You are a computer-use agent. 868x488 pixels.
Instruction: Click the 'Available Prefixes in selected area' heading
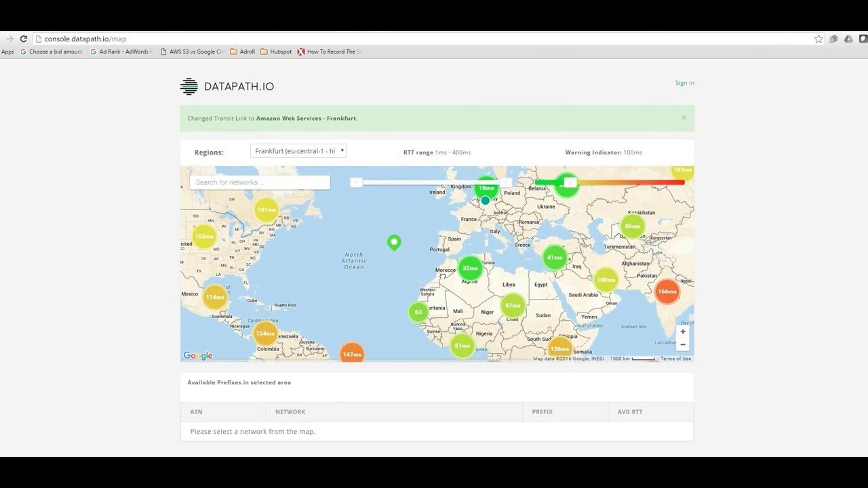(x=239, y=382)
